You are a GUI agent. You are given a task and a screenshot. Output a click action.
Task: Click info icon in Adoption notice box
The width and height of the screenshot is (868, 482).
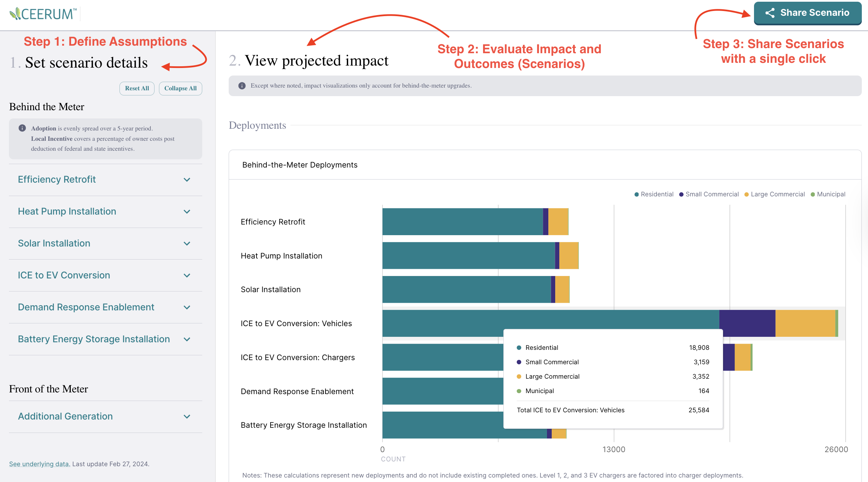(22, 128)
